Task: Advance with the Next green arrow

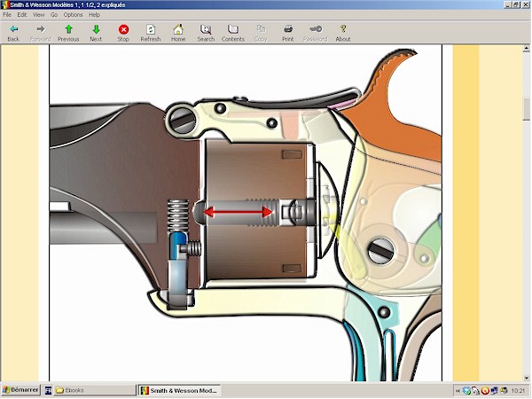Action: 96,30
